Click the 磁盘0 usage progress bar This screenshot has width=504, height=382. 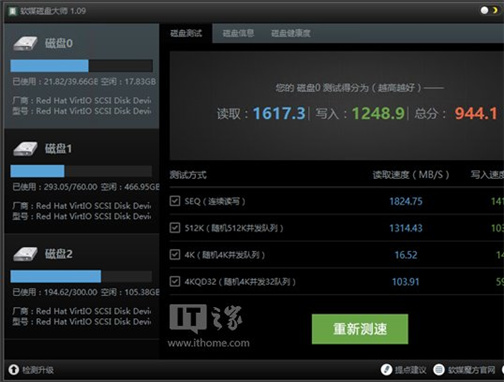tap(82, 66)
